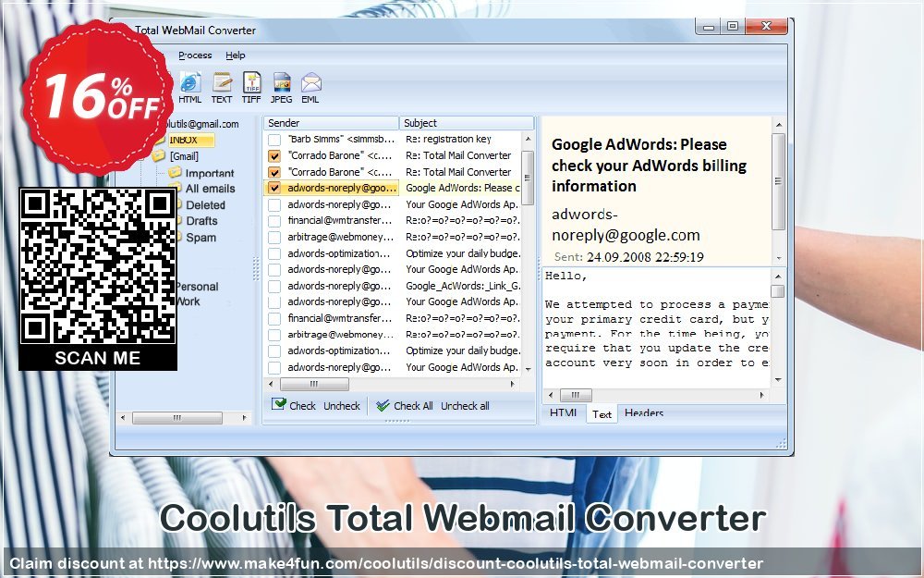Image resolution: width=924 pixels, height=578 pixels.
Task: Click message header pane scroll down arrow
Action: tap(778, 258)
